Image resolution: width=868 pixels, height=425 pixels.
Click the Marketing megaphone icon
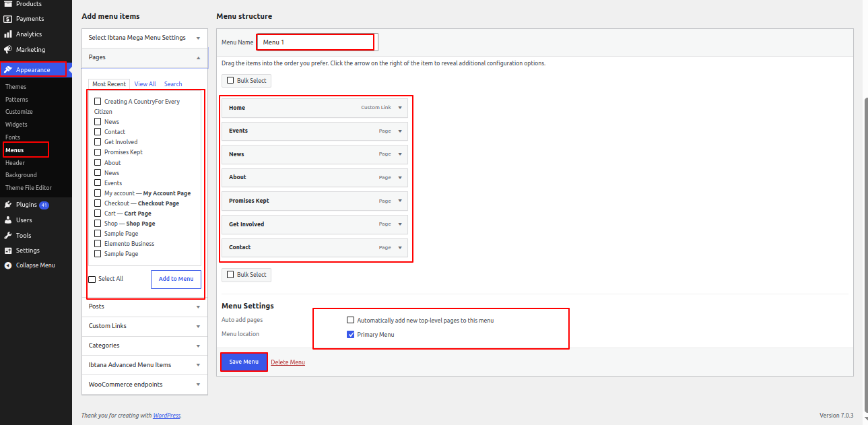(8, 50)
